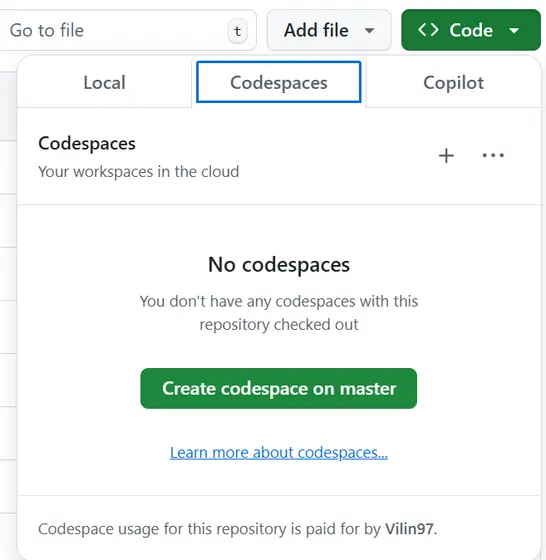546x560 pixels.
Task: Click the green Code button label
Action: (471, 30)
